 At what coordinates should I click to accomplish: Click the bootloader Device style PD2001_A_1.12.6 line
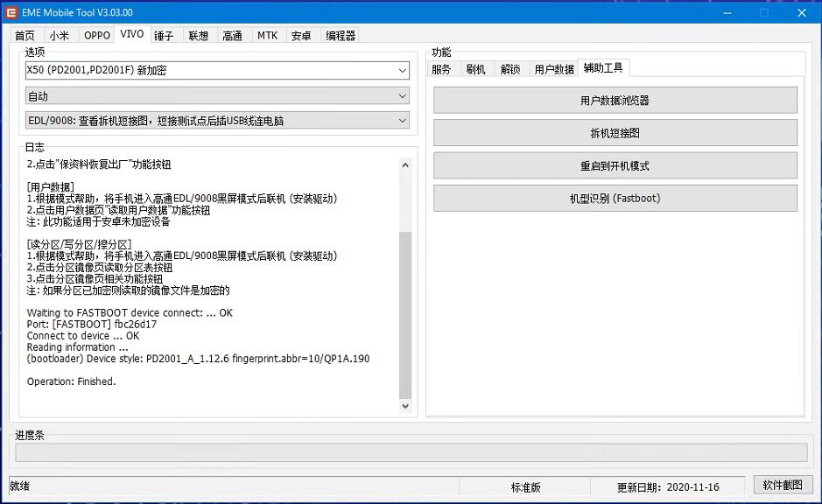[198, 359]
